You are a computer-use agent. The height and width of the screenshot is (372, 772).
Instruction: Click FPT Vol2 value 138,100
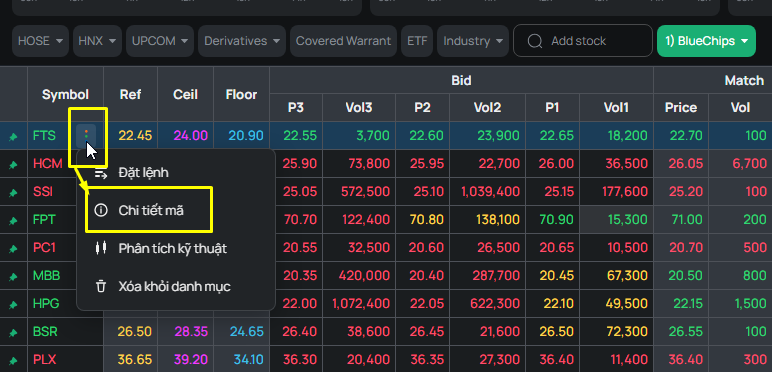pyautogui.click(x=499, y=219)
